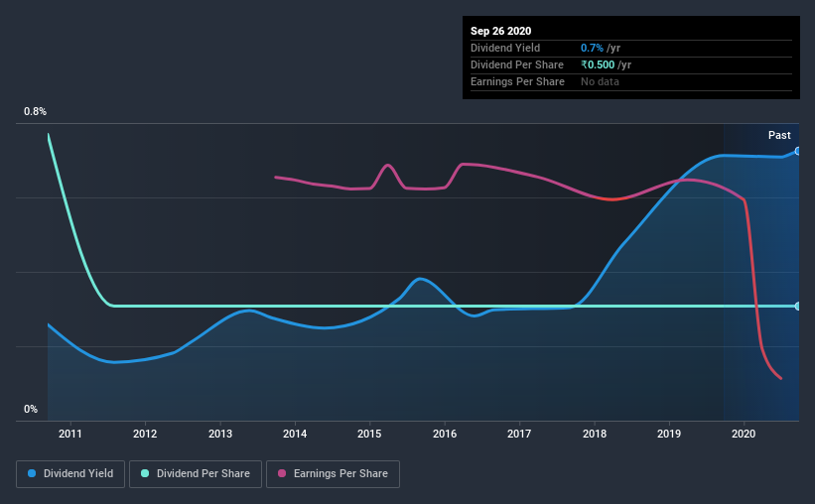Image resolution: width=815 pixels, height=504 pixels.
Task: Click the pink Earnings Per Share legend dot
Action: pyautogui.click(x=282, y=473)
